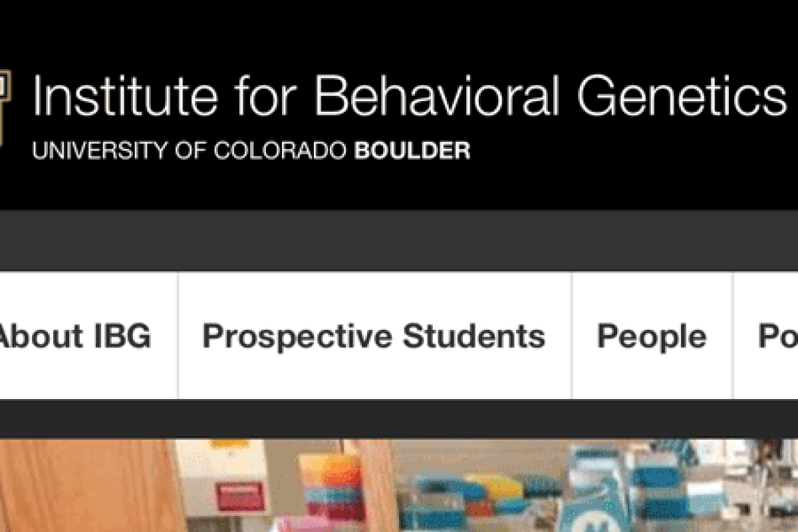798x532 pixels.
Task: Go to the People menu item
Action: (x=652, y=336)
